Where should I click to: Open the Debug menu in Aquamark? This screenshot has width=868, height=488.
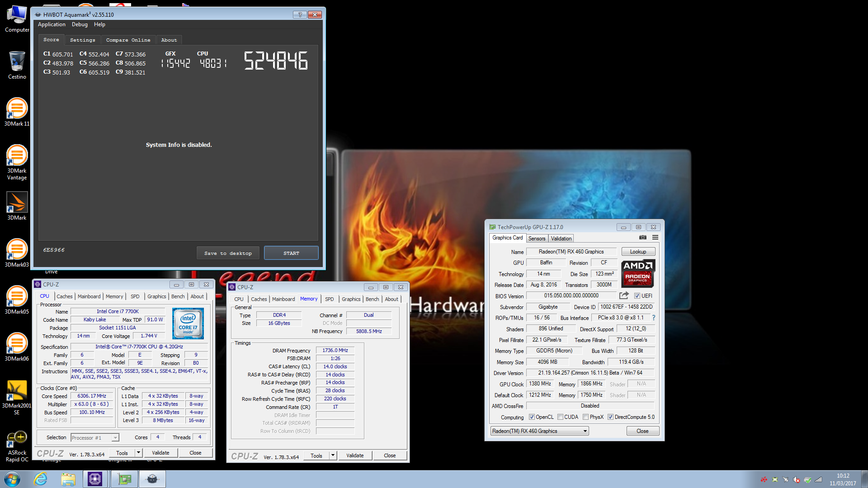click(80, 24)
